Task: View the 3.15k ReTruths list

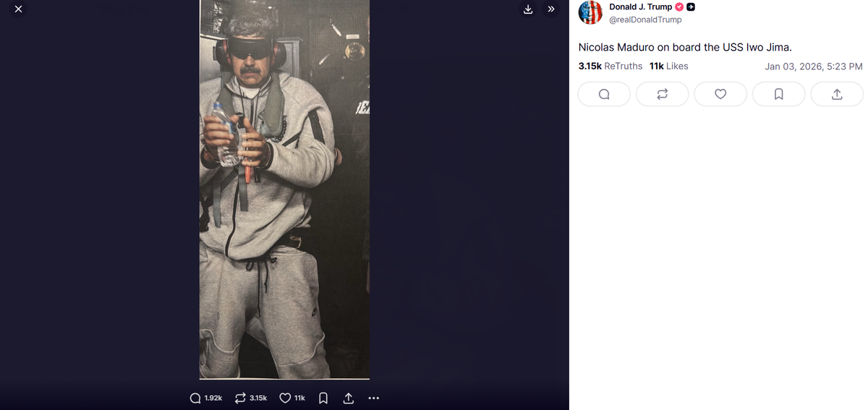Action: 610,66
